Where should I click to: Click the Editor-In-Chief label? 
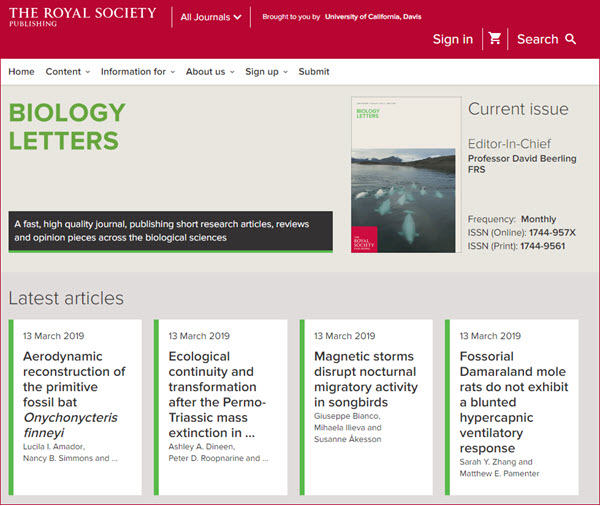pyautogui.click(x=509, y=144)
